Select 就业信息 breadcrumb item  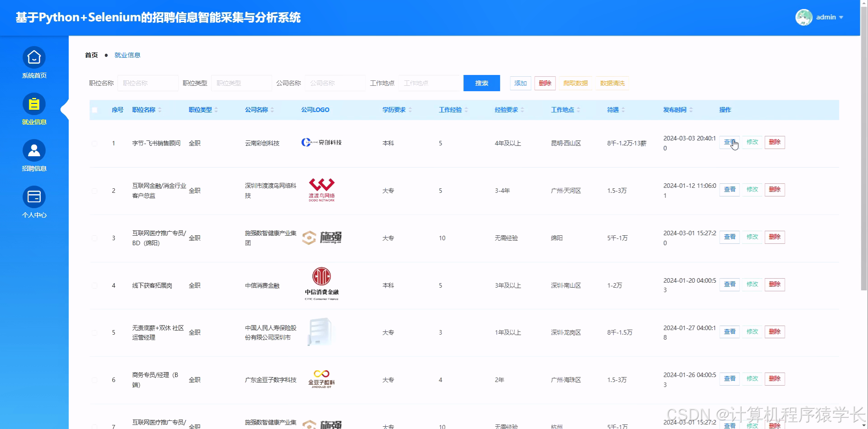[x=127, y=55]
